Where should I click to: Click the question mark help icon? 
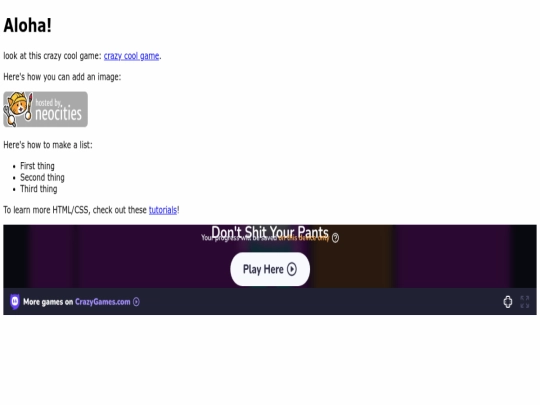coord(335,238)
